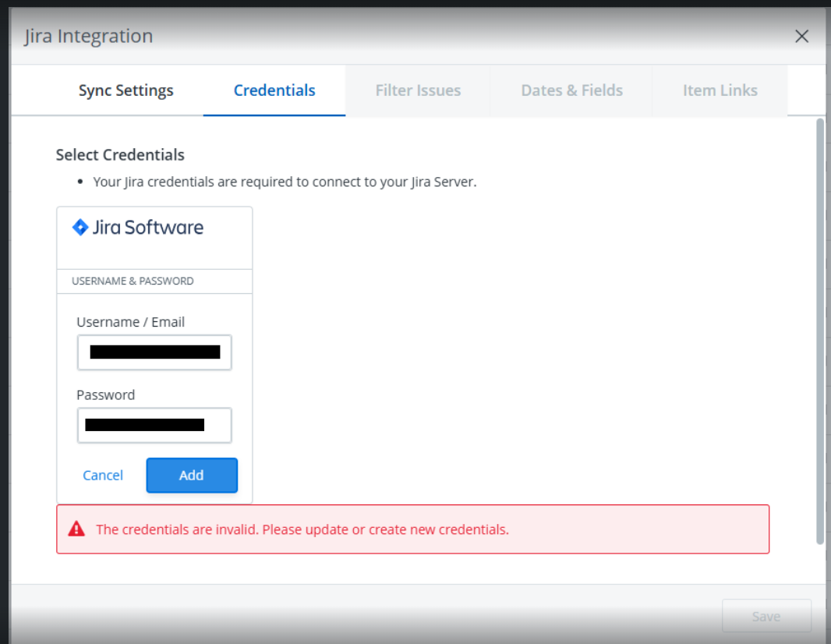Focus the Username / Email input field
Screen dimensions: 831x644
pos(154,352)
